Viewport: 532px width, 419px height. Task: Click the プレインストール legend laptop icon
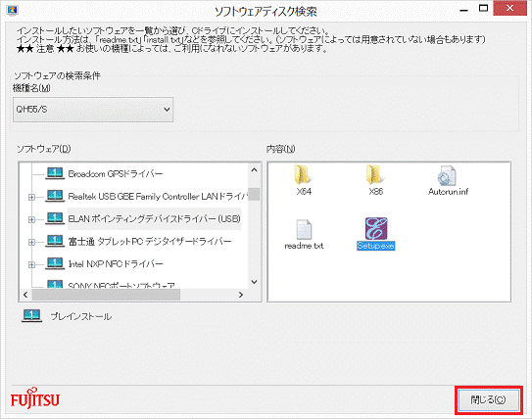point(31,316)
